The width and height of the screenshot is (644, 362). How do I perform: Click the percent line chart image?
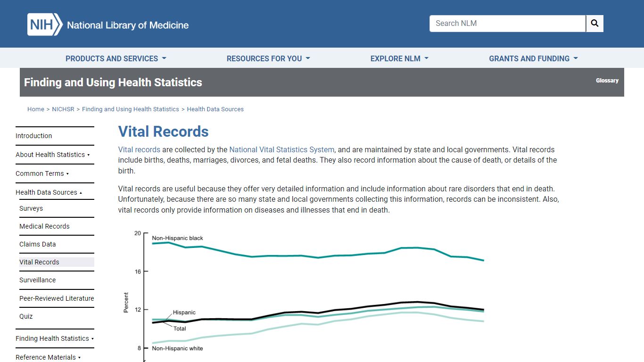(304, 296)
